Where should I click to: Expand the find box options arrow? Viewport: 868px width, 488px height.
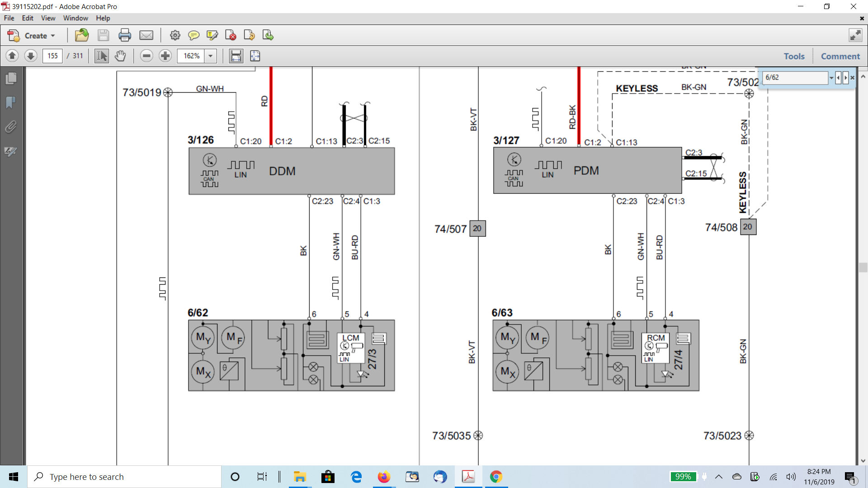pos(831,78)
